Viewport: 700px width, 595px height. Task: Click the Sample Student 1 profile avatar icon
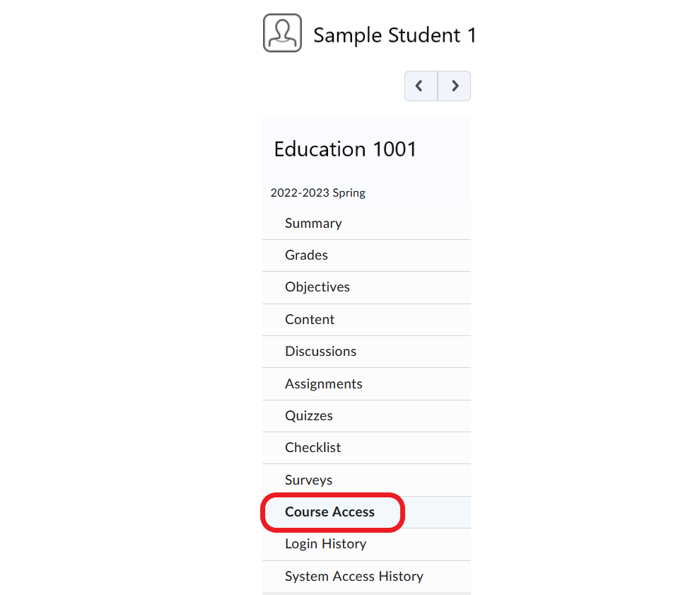[x=282, y=33]
